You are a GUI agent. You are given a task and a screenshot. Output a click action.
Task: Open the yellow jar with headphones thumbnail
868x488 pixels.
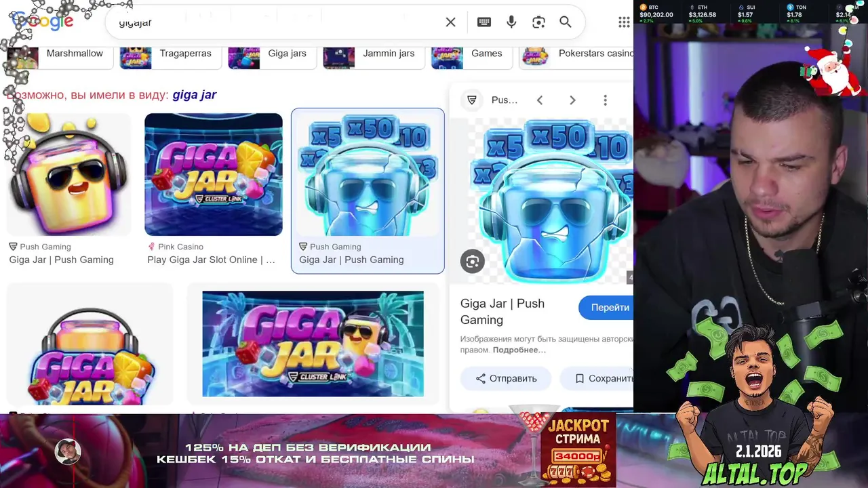click(x=68, y=174)
